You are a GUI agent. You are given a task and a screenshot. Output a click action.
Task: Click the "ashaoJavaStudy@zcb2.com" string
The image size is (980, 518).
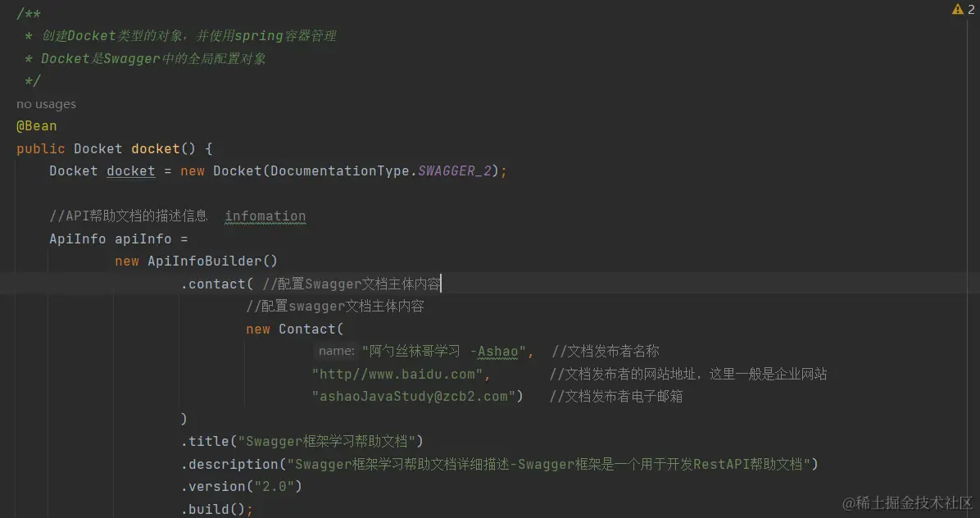pos(413,396)
